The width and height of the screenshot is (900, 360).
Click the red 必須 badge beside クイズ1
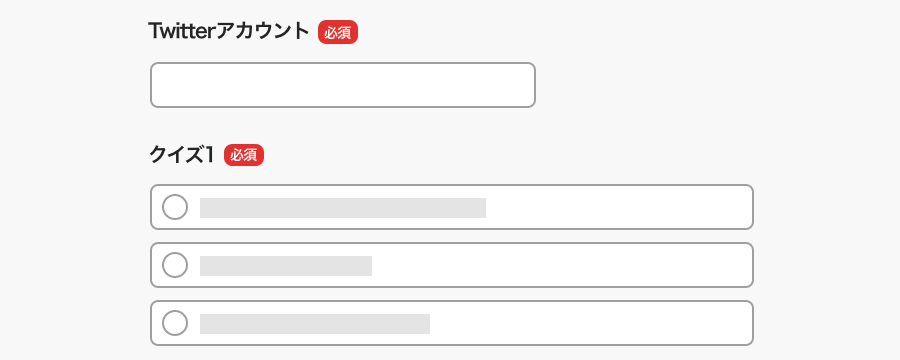pos(244,155)
